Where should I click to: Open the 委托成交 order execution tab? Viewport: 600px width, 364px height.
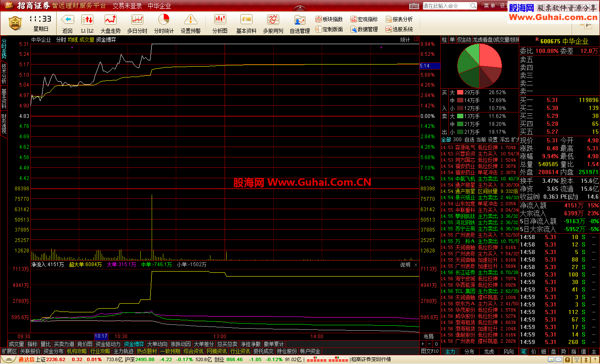(x=263, y=352)
